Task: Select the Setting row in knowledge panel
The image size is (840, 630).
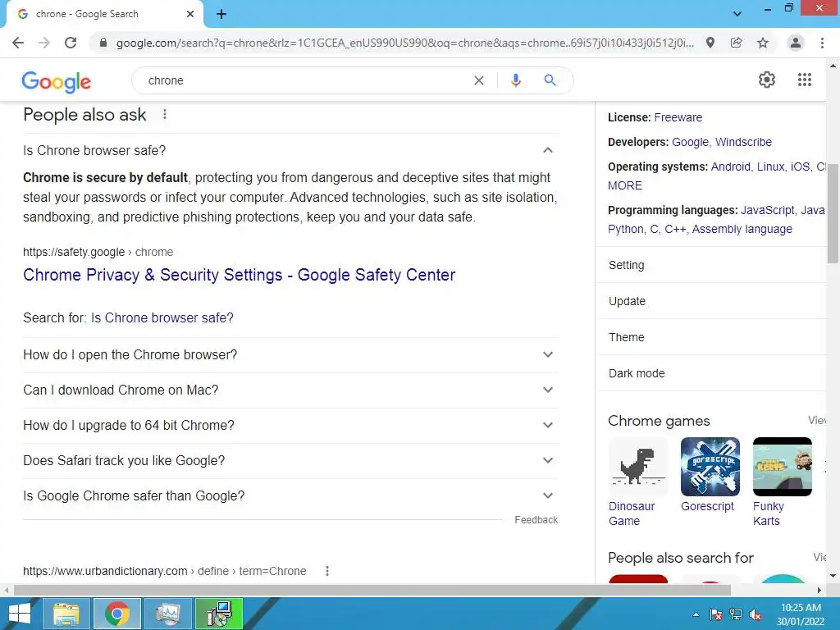Action: point(711,265)
